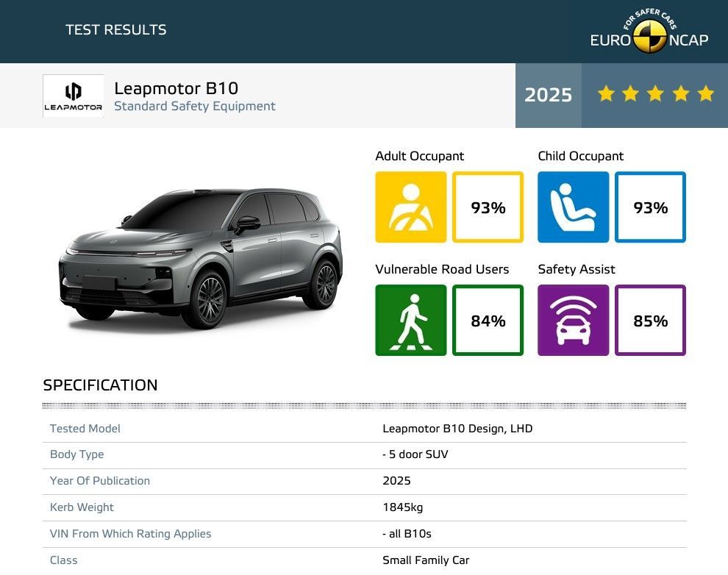Click the Leapmotor brand logo
Viewport: 728px width, 575px height.
click(x=73, y=95)
